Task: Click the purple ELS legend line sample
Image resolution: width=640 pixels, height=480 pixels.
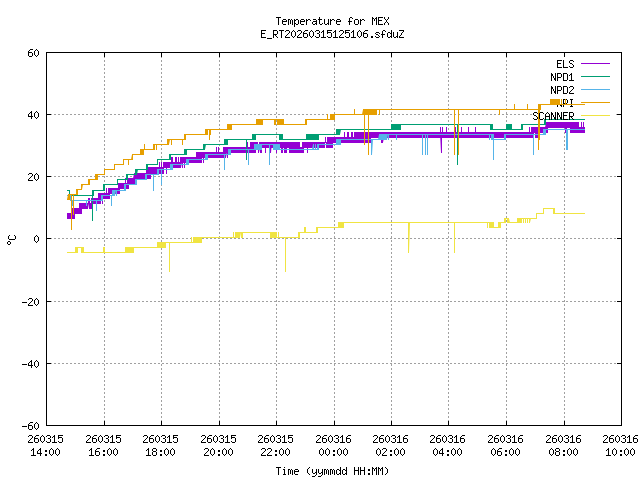Action: click(x=594, y=64)
